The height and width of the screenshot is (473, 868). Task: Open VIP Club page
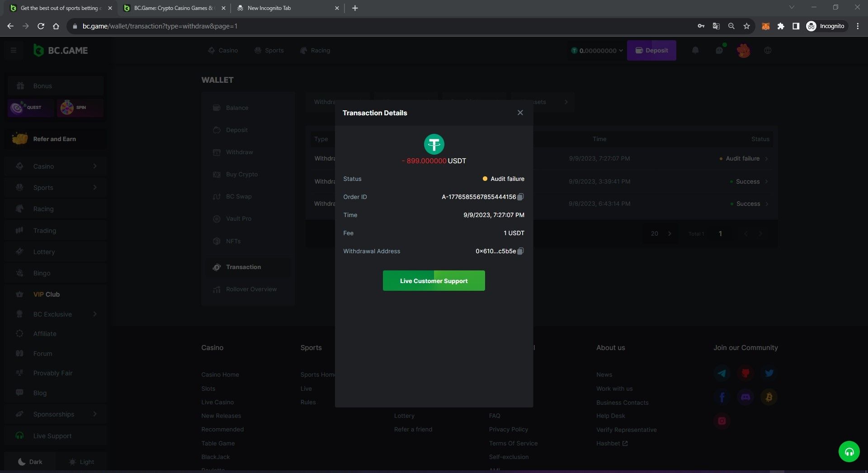pos(56,294)
